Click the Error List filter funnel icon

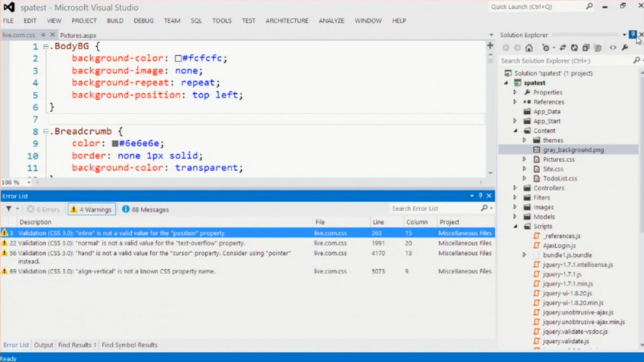(x=8, y=209)
